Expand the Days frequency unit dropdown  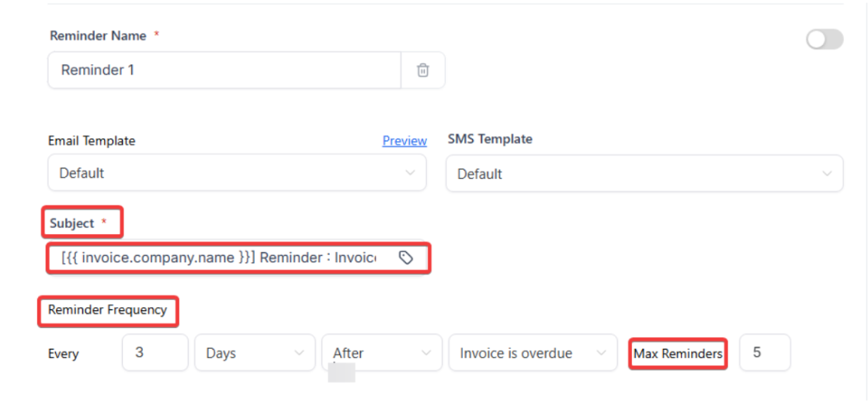254,354
